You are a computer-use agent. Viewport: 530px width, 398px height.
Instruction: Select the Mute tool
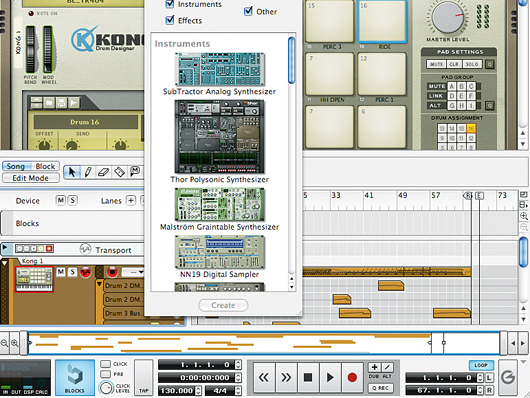pyautogui.click(x=135, y=172)
